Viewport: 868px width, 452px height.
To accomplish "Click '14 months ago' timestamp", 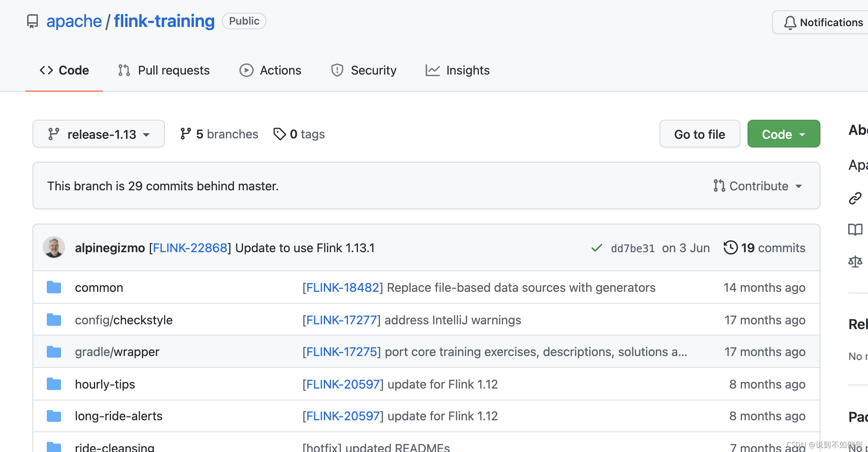I will click(x=765, y=287).
